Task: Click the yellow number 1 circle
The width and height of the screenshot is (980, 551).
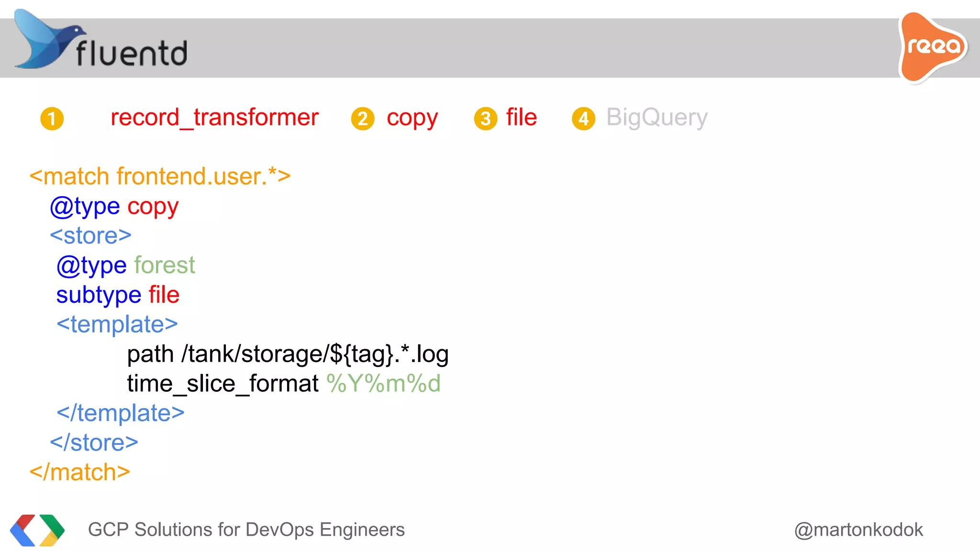Action: 52,119
